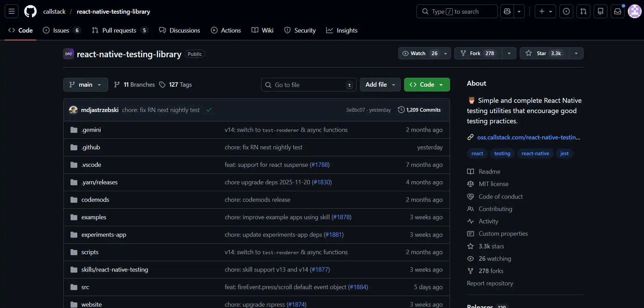Expand the main branch selector
Screen dimensions: 644x308
(86, 85)
